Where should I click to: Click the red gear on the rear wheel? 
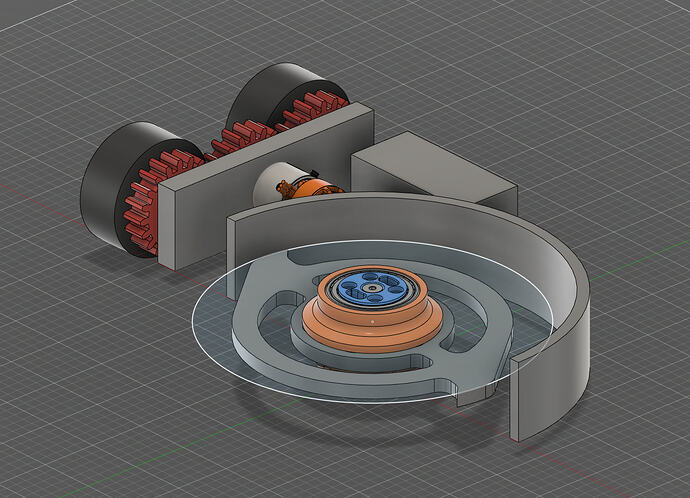pyautogui.click(x=316, y=108)
